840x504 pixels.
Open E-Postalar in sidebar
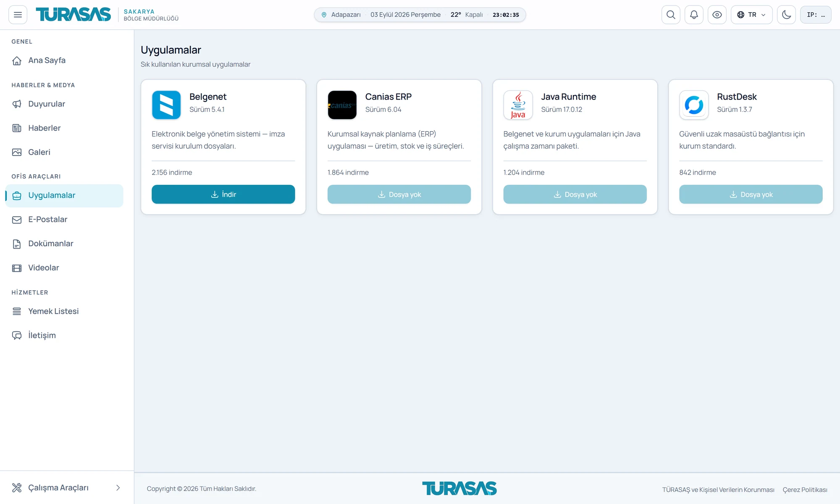click(x=64, y=220)
